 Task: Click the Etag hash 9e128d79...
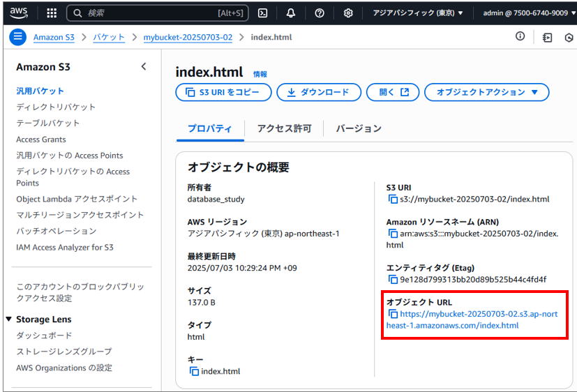473,280
